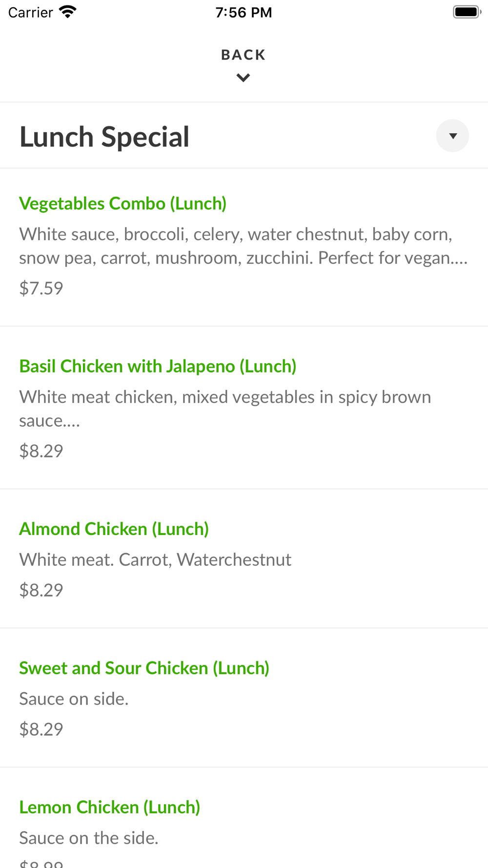
Task: Tap Basil Chicken description text
Action: pyautogui.click(x=224, y=408)
